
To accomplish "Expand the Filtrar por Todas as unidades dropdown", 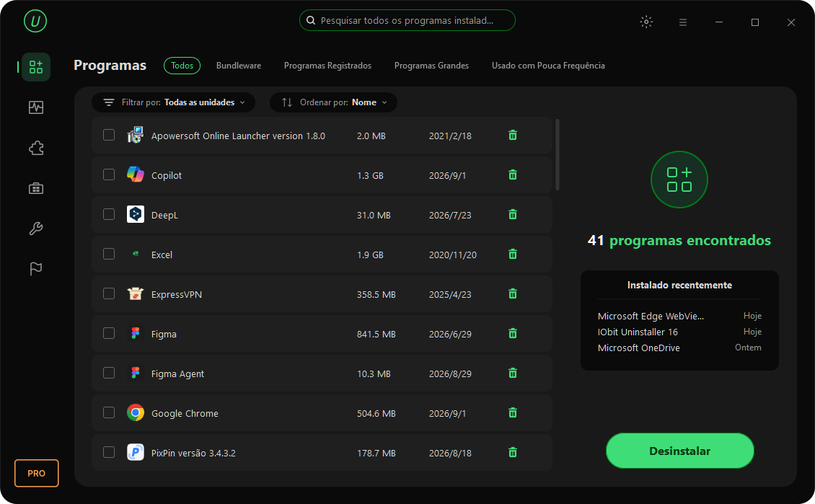I will click(x=173, y=102).
